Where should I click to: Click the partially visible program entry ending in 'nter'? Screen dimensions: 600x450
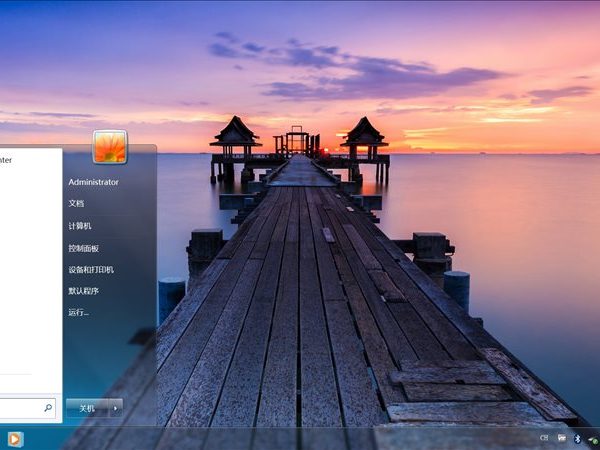click(8, 159)
